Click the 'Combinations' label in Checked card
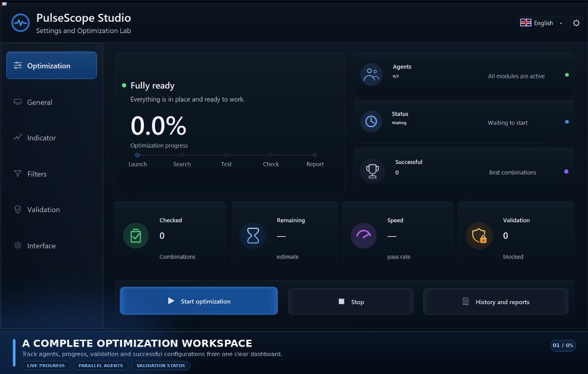This screenshot has height=374, width=588. pyautogui.click(x=178, y=257)
